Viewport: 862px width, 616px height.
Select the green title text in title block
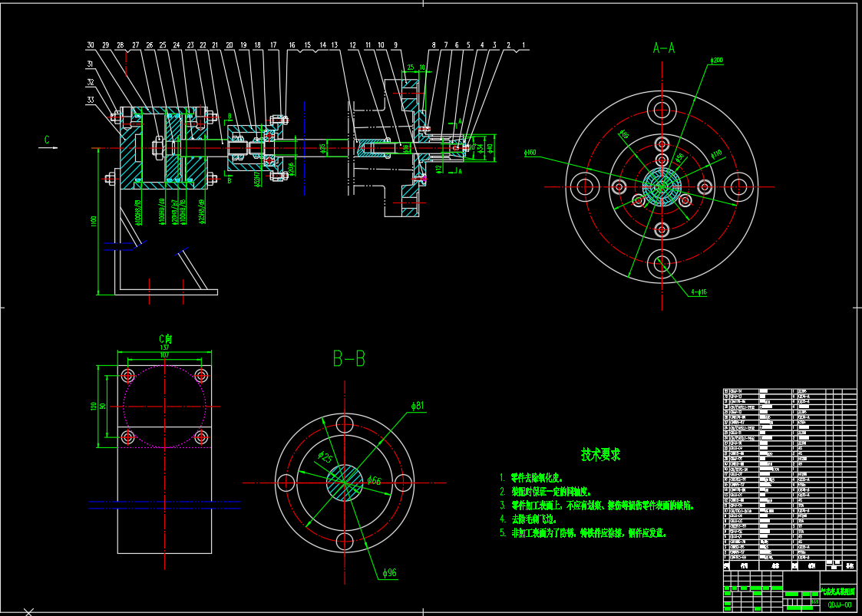click(x=837, y=593)
